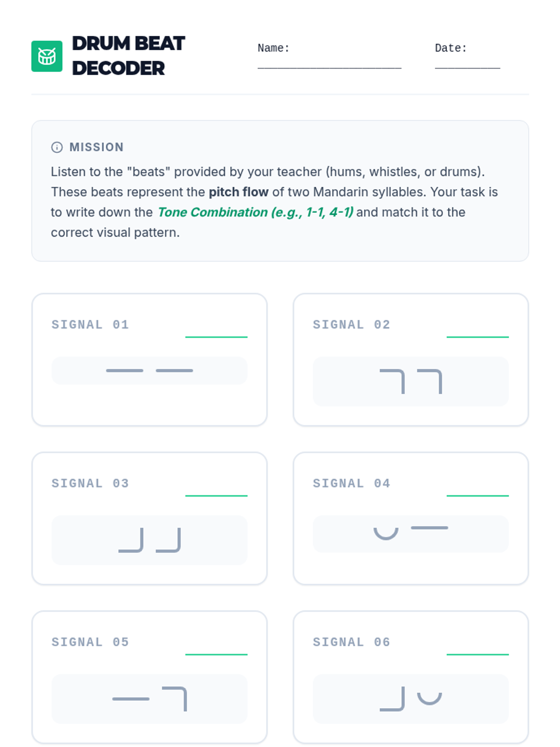
Task: Select the falling tone pattern in Signal 02
Action: 411,381
